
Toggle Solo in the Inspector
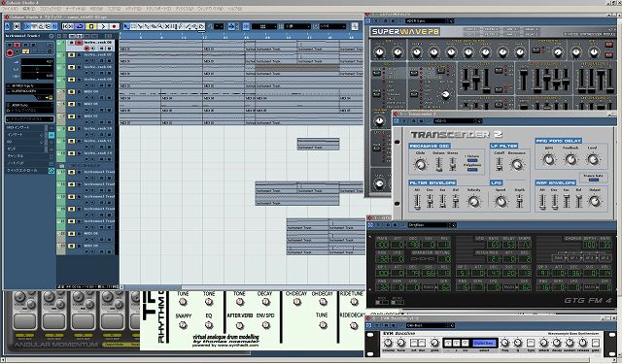point(17,45)
